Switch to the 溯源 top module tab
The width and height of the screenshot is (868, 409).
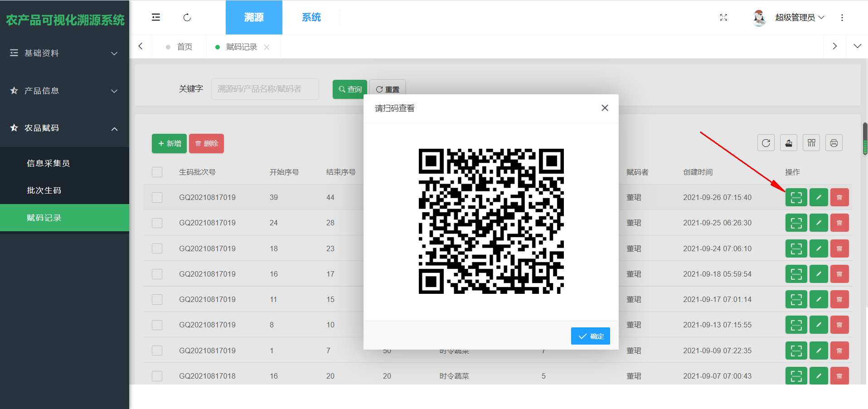coord(254,17)
